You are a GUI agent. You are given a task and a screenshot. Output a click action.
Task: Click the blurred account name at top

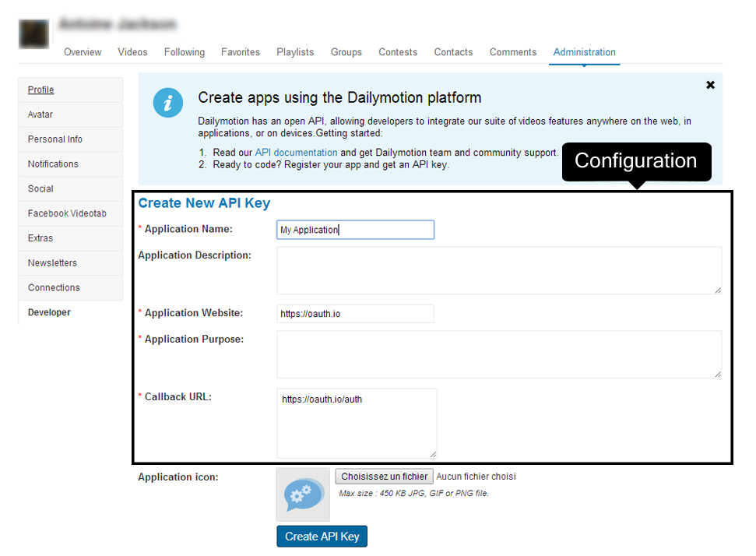click(118, 23)
